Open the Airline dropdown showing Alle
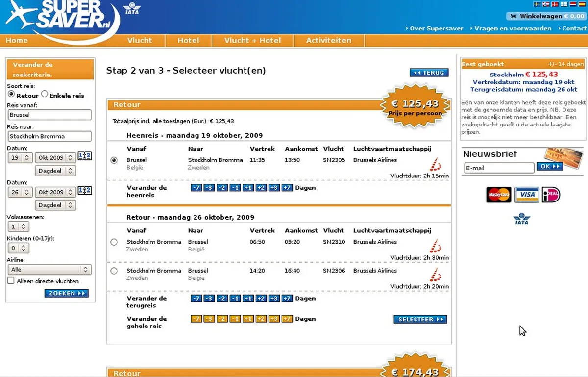This screenshot has height=377, width=588. 49,270
